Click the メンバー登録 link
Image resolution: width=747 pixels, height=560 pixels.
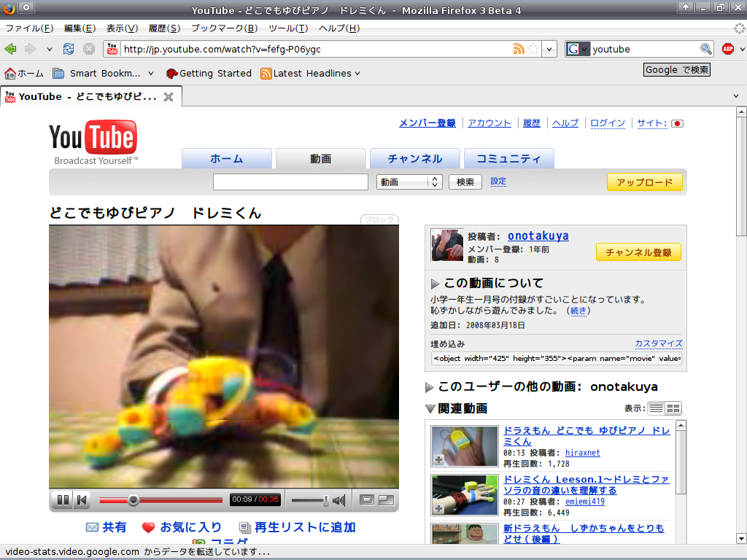point(427,123)
